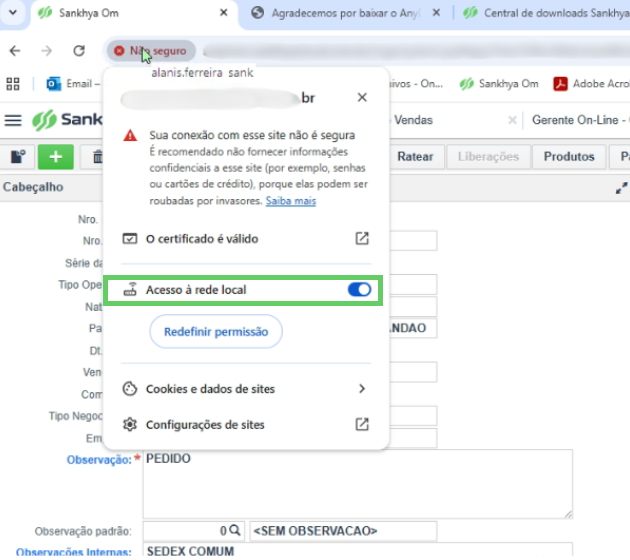
Task: Open Cookies e dados de sites submenu
Action: point(245,389)
